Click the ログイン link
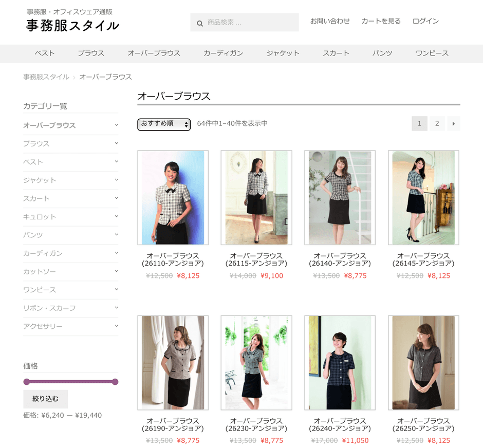The width and height of the screenshot is (483, 448). (425, 21)
